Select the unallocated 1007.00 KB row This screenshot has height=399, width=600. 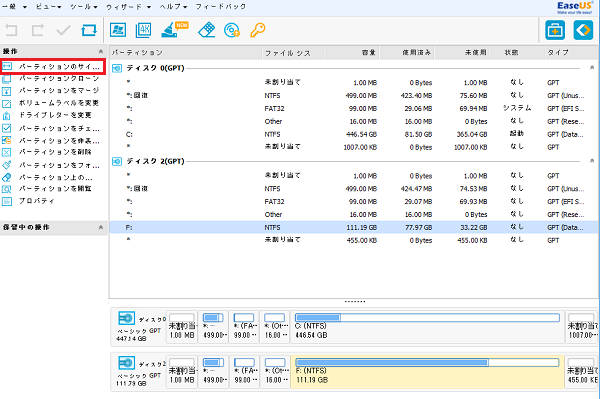(x=354, y=147)
